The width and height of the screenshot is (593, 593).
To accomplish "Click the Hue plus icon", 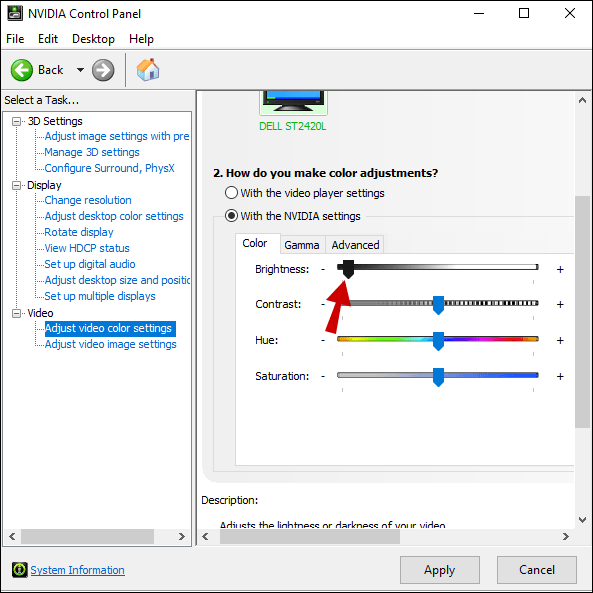I will [560, 340].
